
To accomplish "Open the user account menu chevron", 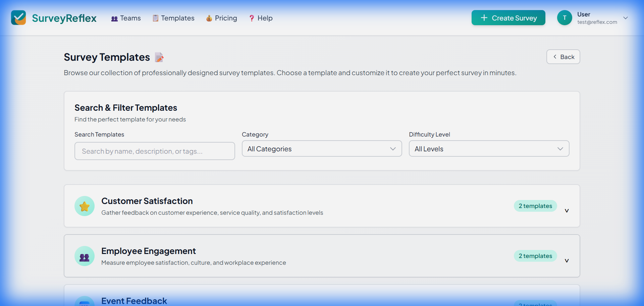I will (626, 18).
